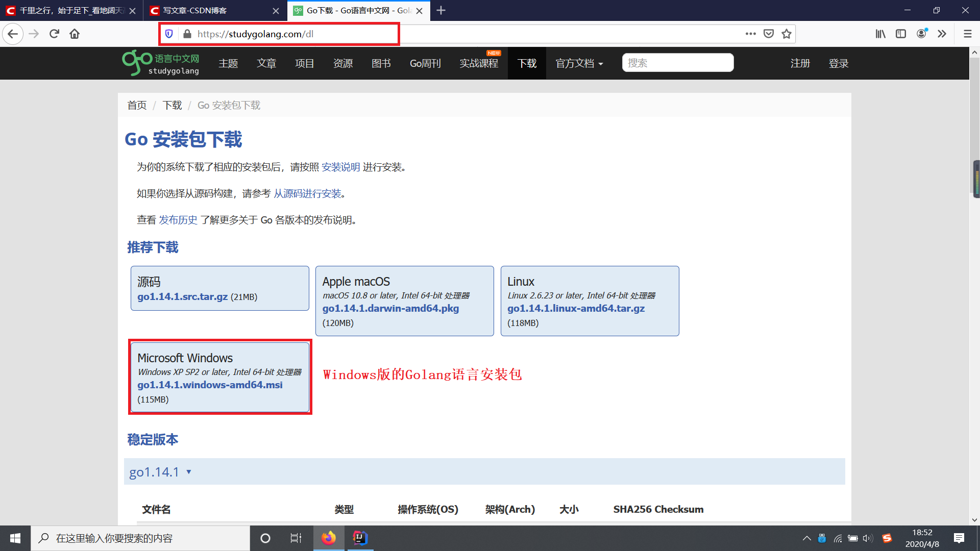
Task: Reload the page with the refresh icon
Action: 55,34
